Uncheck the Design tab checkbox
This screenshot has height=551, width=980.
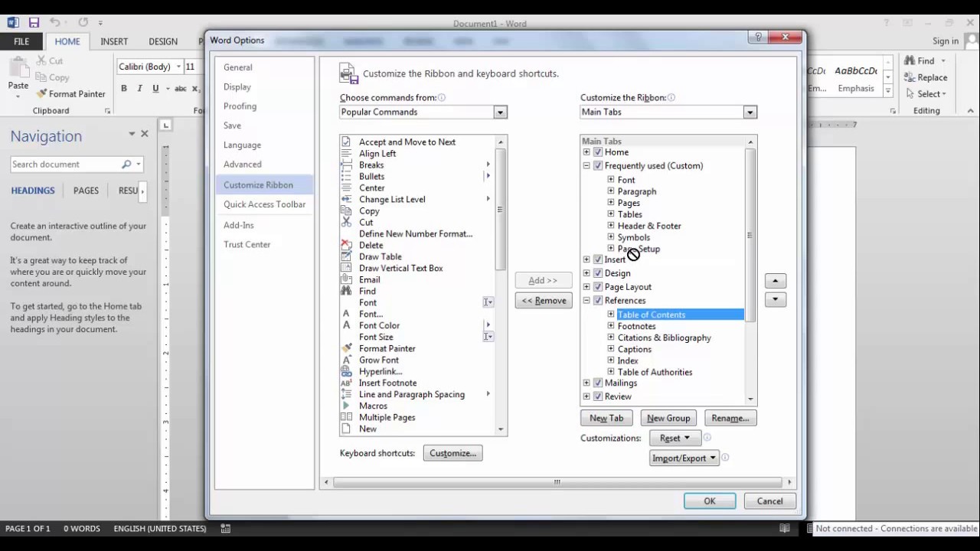click(598, 273)
